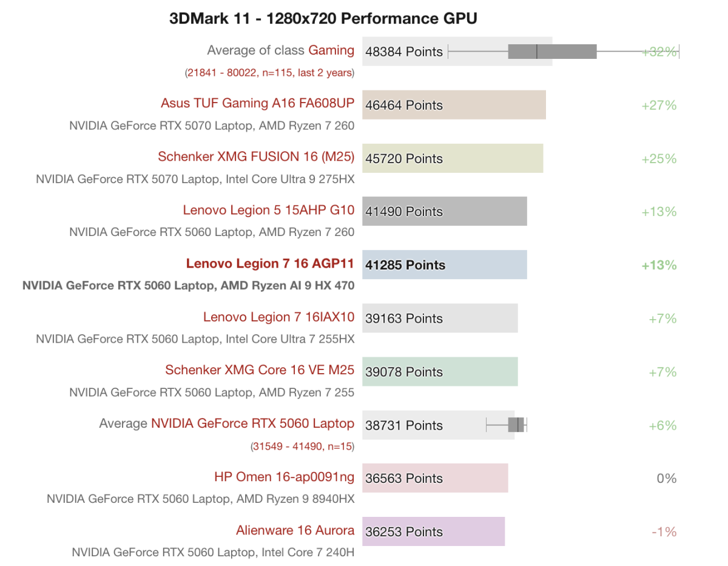This screenshot has width=728, height=566.
Task: Open the red Gaming class link
Action: click(x=331, y=50)
